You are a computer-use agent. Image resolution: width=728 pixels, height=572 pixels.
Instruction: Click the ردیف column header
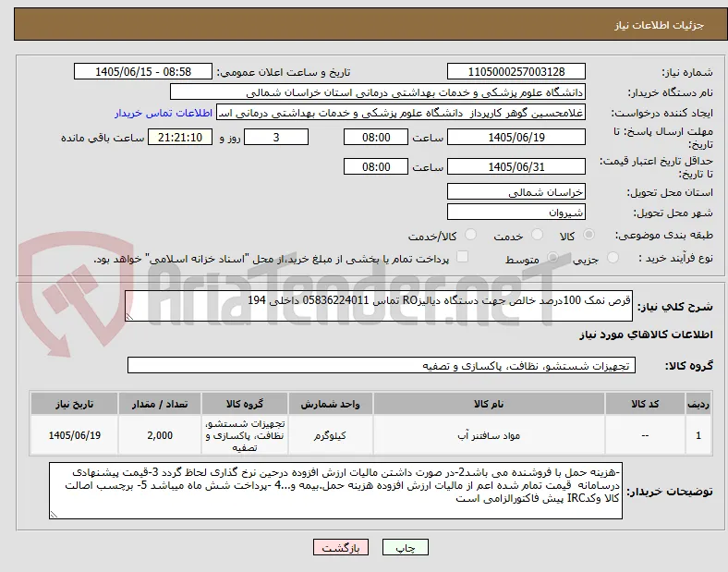tap(698, 404)
